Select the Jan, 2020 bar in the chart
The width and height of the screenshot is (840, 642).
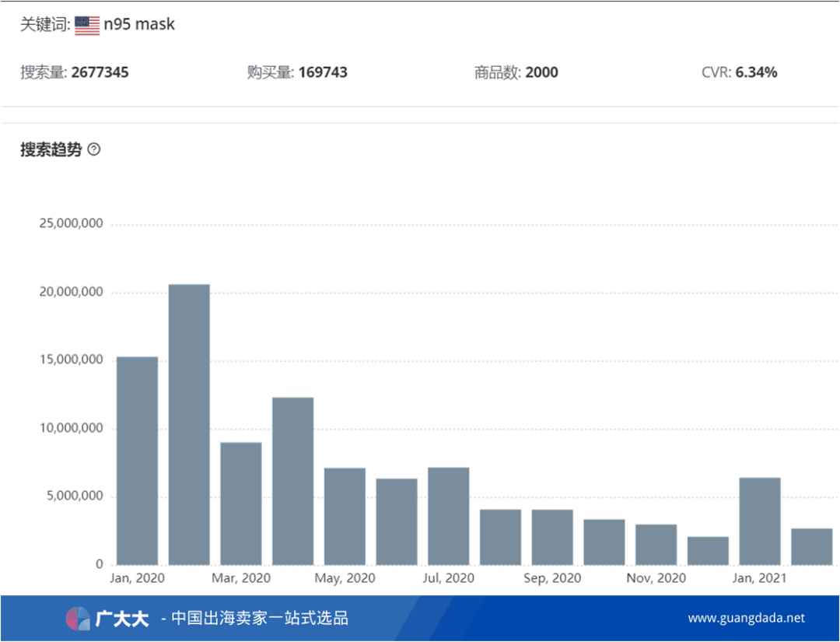[137, 461]
